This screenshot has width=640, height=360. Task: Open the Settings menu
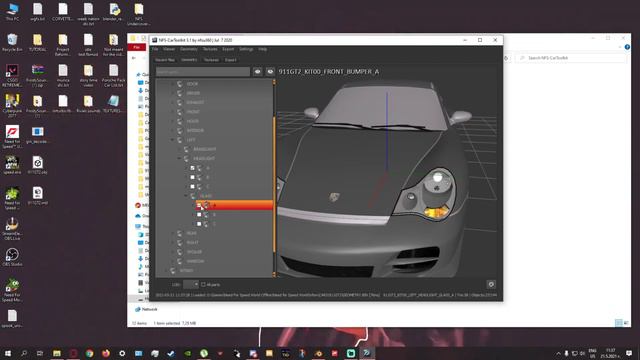coord(246,49)
